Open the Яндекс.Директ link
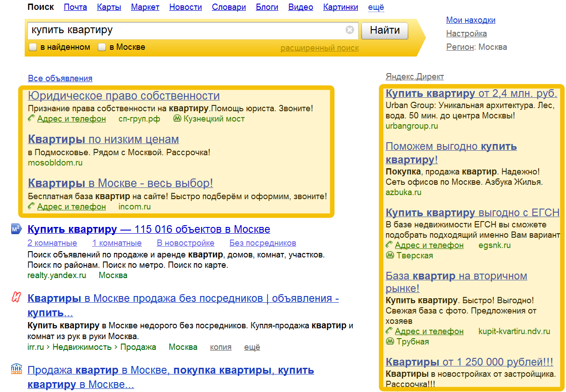566x392 pixels. pyautogui.click(x=415, y=77)
